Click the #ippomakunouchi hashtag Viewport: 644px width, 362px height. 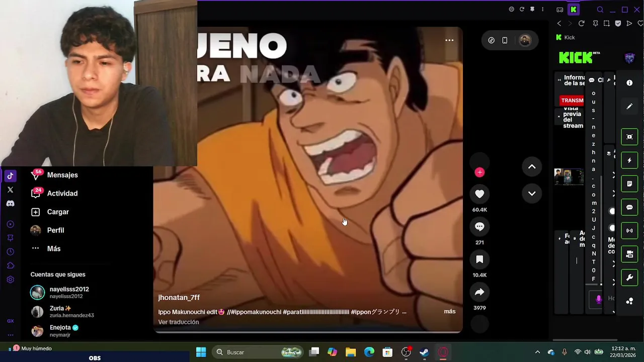tap(256, 312)
